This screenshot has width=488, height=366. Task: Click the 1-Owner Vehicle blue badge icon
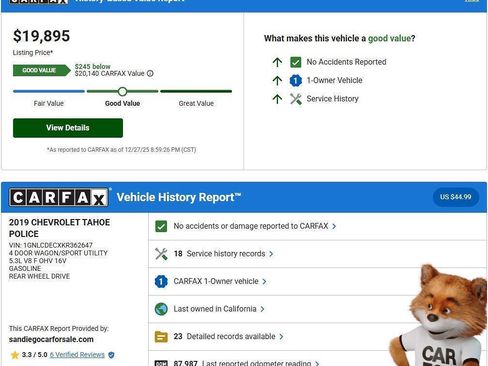pyautogui.click(x=296, y=80)
